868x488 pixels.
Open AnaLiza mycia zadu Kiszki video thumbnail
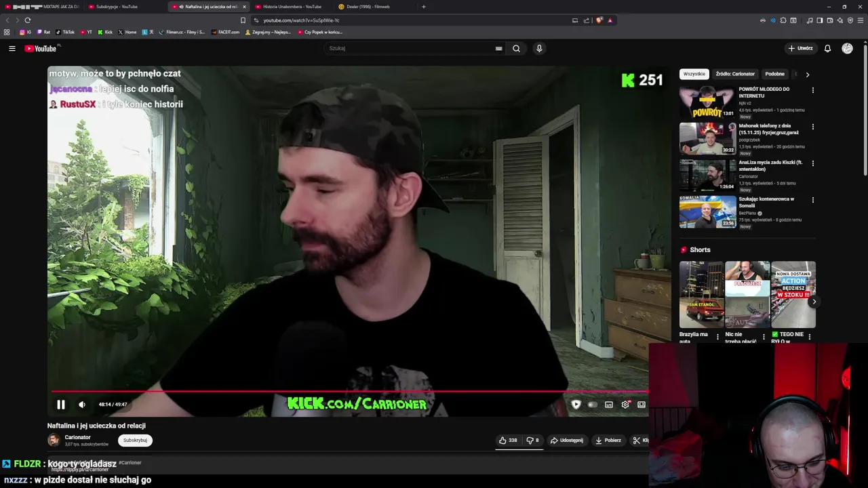tap(708, 176)
